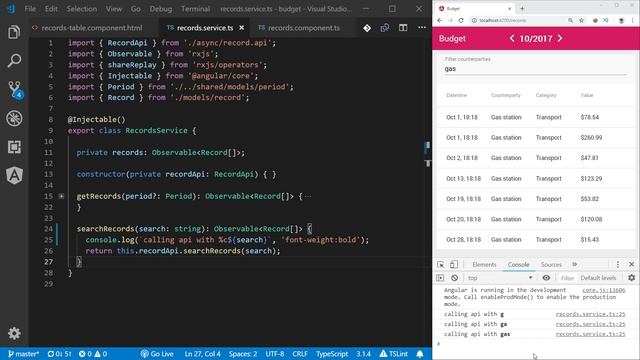
Task: Click Spaces: 2 indentation setting
Action: coord(243,354)
